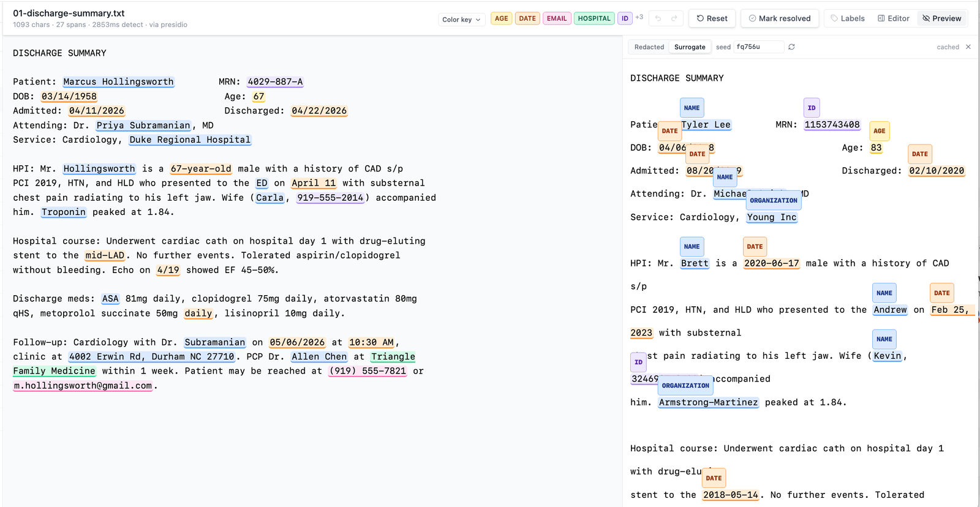Toggle the Preview panel
Image resolution: width=980 pixels, height=507 pixels.
[x=942, y=18]
